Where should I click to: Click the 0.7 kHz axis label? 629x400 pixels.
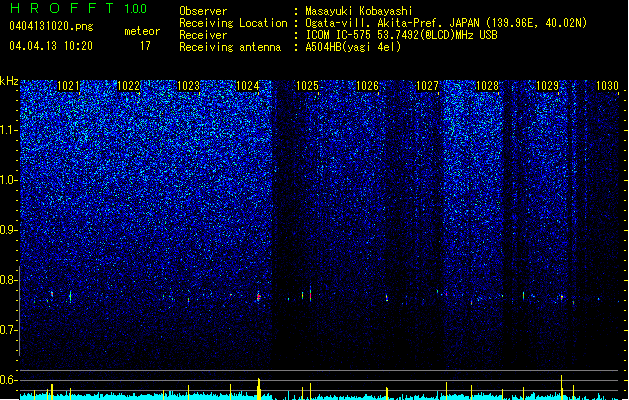point(9,330)
